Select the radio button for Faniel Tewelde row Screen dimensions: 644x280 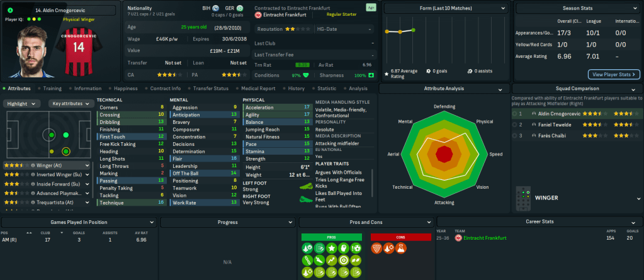tap(514, 125)
